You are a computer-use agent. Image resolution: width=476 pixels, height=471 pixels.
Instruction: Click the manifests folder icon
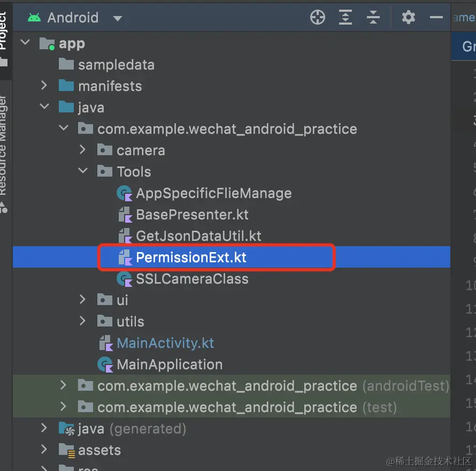click(x=66, y=86)
